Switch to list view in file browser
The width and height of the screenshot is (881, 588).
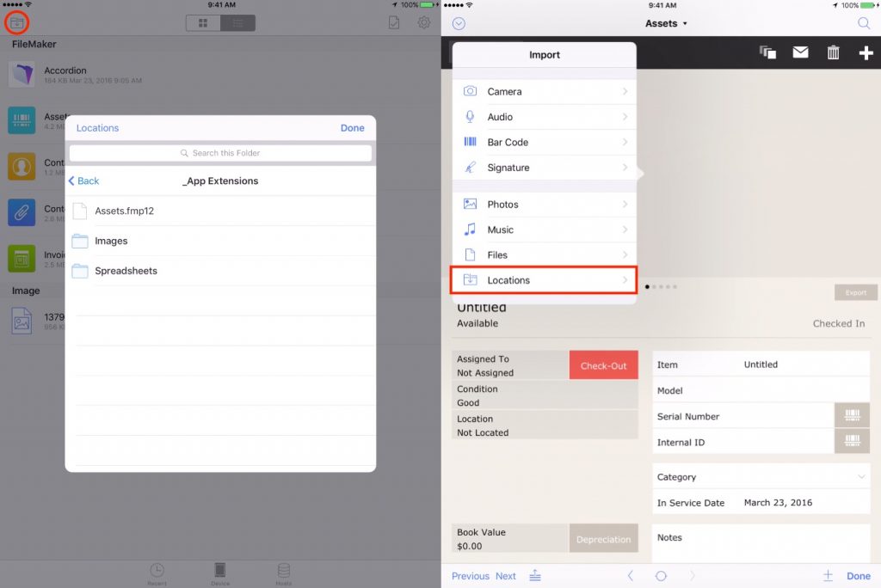(237, 22)
